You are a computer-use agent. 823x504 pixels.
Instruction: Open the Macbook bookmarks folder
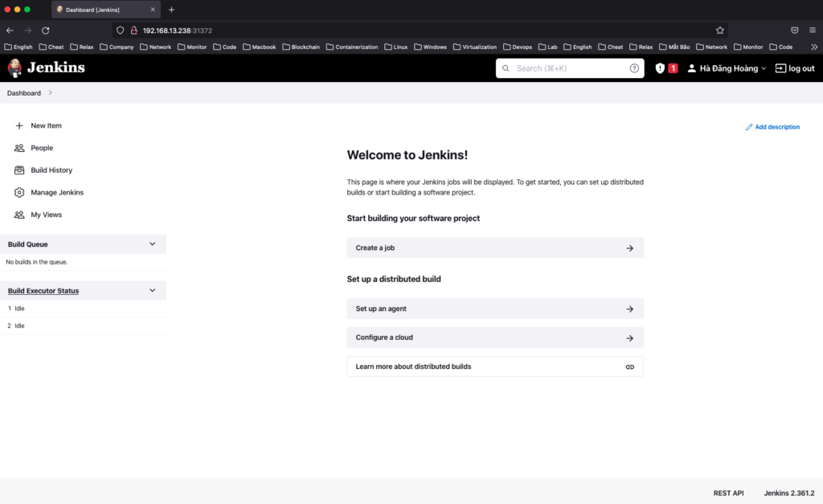click(x=260, y=47)
